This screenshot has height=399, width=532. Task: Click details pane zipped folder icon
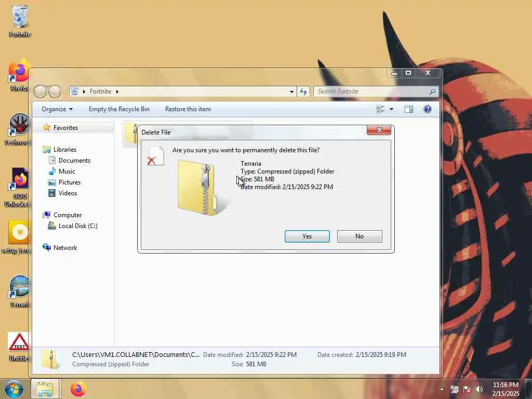click(50, 360)
